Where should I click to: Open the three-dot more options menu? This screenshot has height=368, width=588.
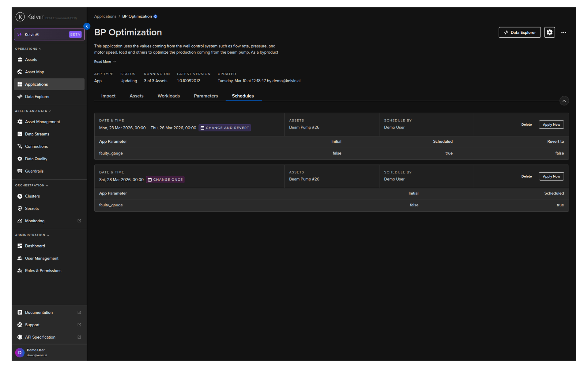click(x=563, y=33)
